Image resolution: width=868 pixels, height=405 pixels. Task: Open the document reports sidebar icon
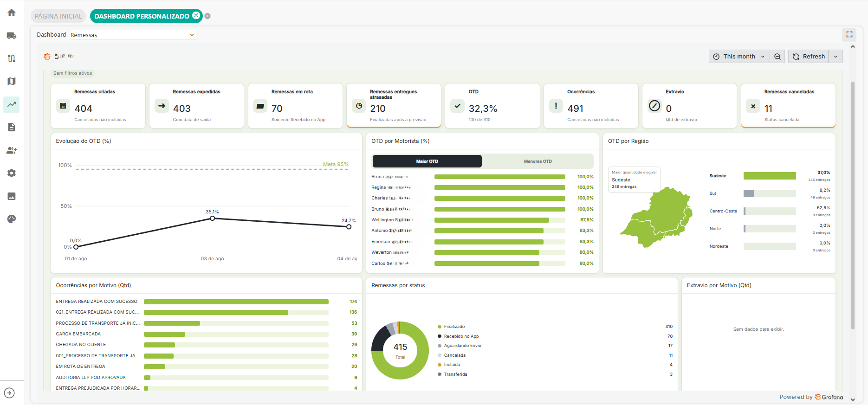12,127
